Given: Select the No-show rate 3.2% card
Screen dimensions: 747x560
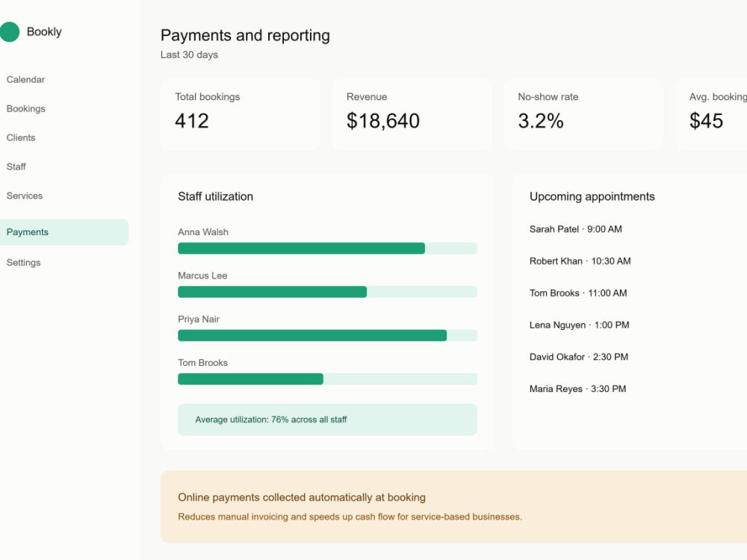Looking at the screenshot, I should (583, 115).
